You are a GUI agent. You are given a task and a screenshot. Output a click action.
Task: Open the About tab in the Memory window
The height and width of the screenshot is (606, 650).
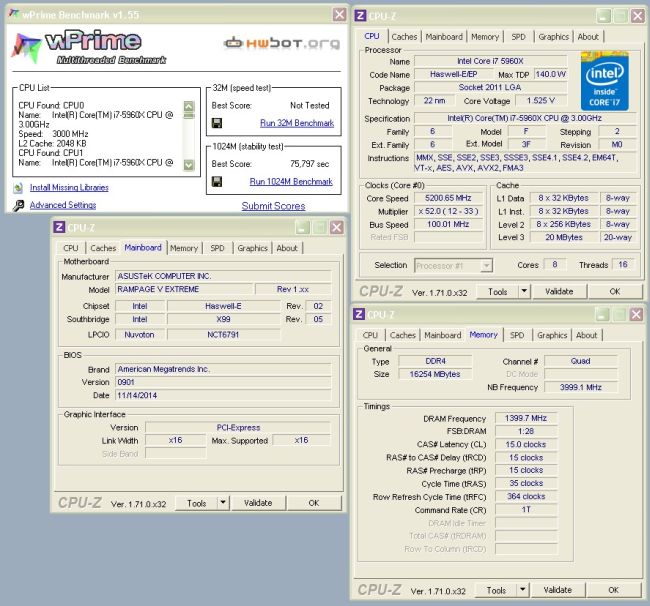[586, 335]
